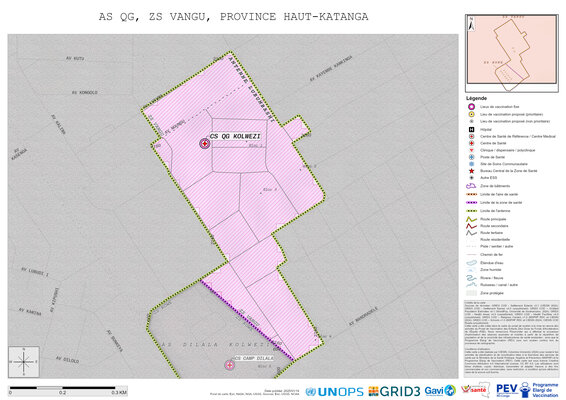This screenshot has height=400, width=566.
Task: Click the PEV Programme Élargi de Vaccination logo
Action: pos(527,390)
